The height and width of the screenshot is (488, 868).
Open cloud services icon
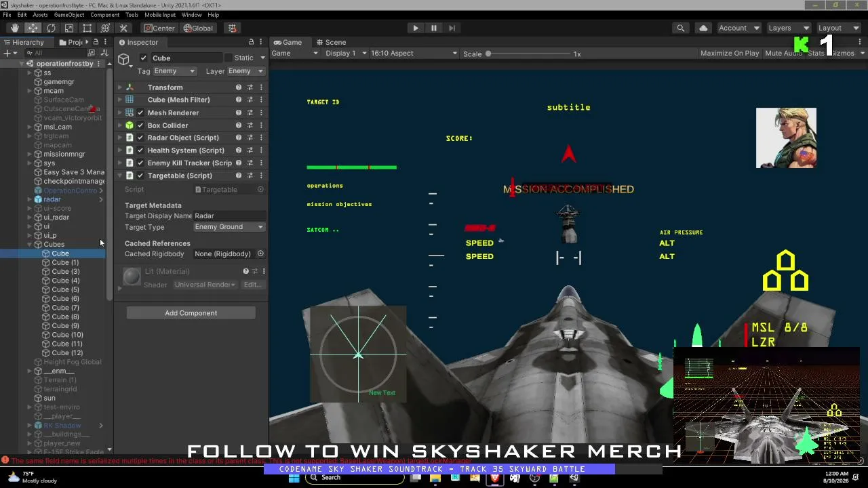click(703, 28)
